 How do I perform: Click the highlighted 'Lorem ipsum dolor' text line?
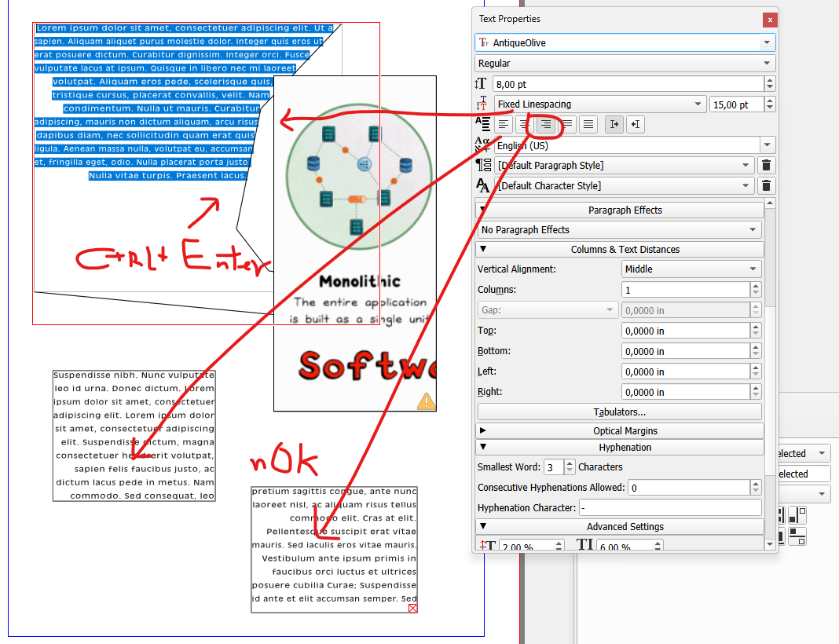(x=184, y=27)
